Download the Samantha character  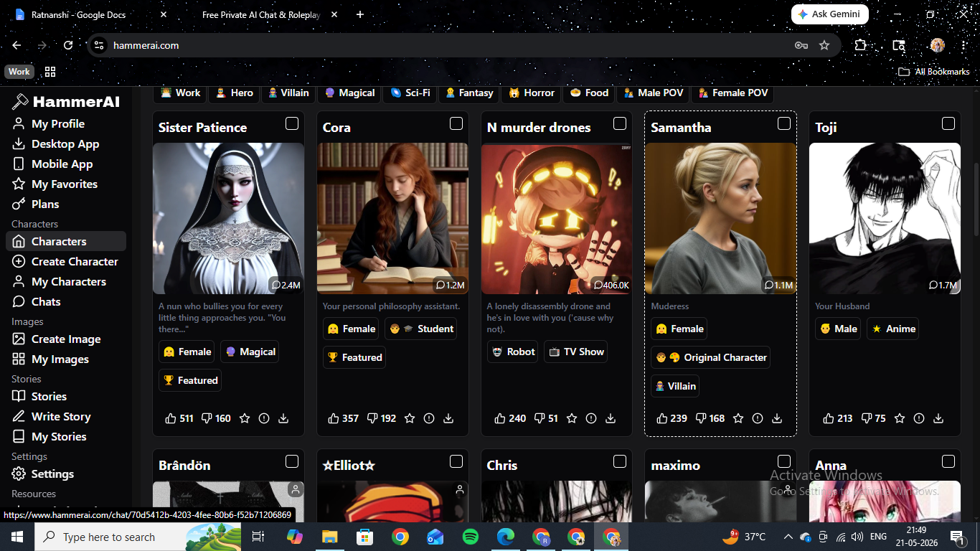777,418
